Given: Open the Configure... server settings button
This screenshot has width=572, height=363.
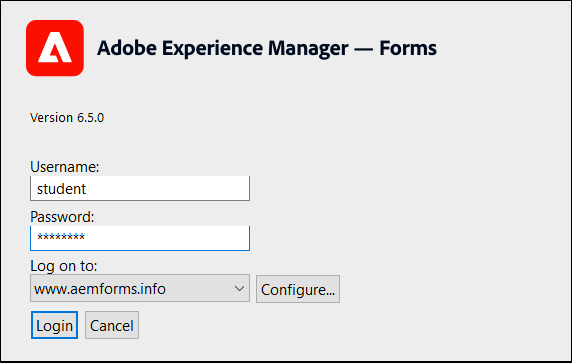Looking at the screenshot, I should pos(298,289).
